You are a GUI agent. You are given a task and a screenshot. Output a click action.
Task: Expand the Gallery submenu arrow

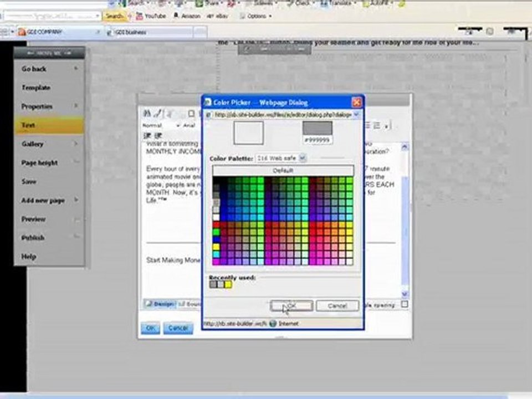click(x=76, y=144)
